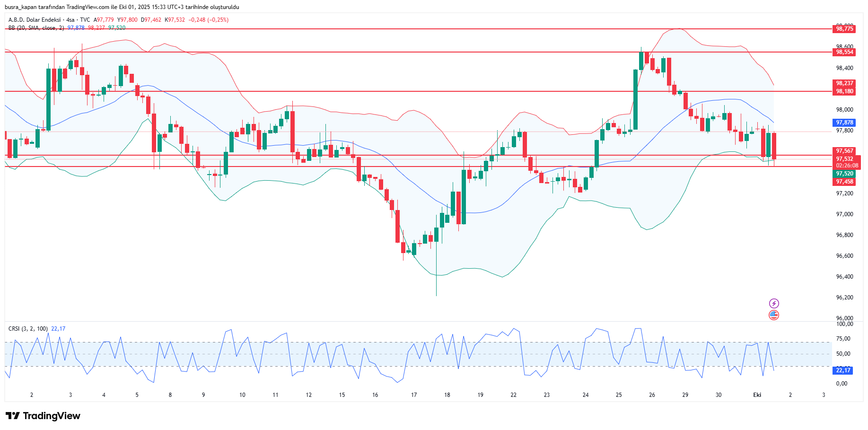Click the 98,554 horizontal line price tag

point(844,52)
